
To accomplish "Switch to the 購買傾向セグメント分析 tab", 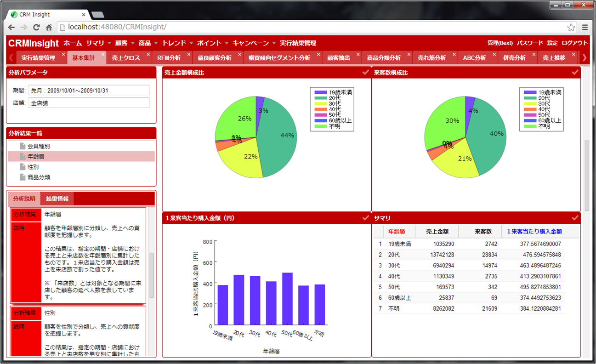I will coord(279,58).
